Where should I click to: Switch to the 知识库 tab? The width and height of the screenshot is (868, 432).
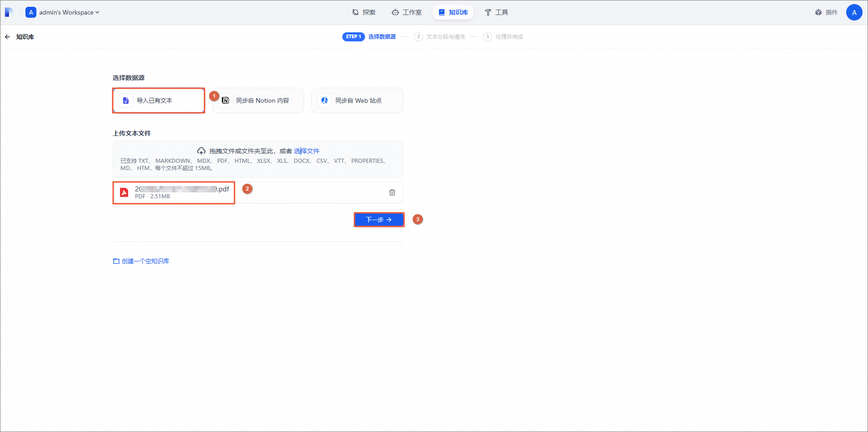pyautogui.click(x=453, y=12)
